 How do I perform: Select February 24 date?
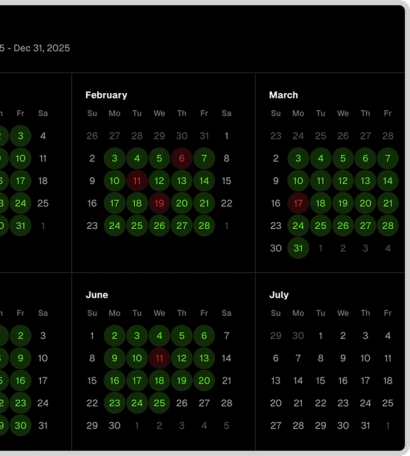pos(115,226)
